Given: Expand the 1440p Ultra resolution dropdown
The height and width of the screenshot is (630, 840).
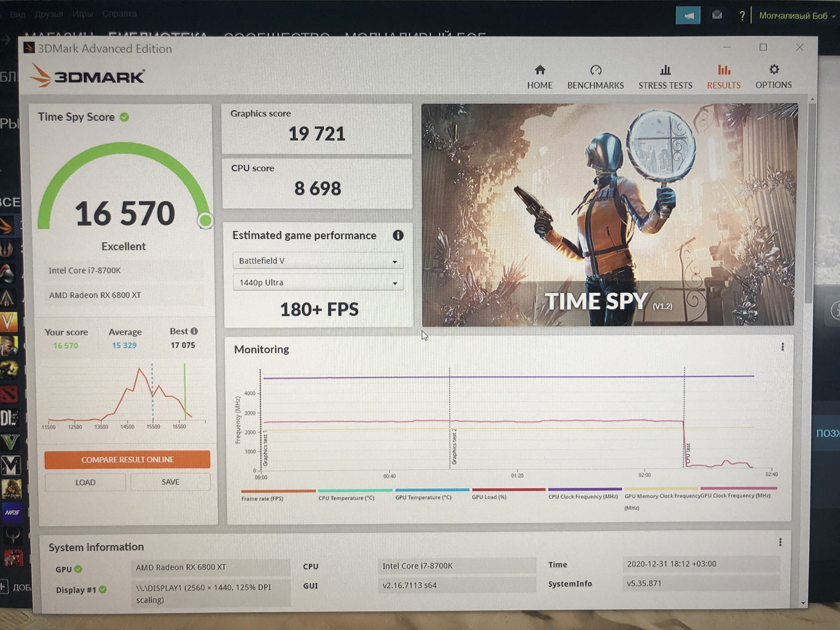Looking at the screenshot, I should tap(318, 282).
